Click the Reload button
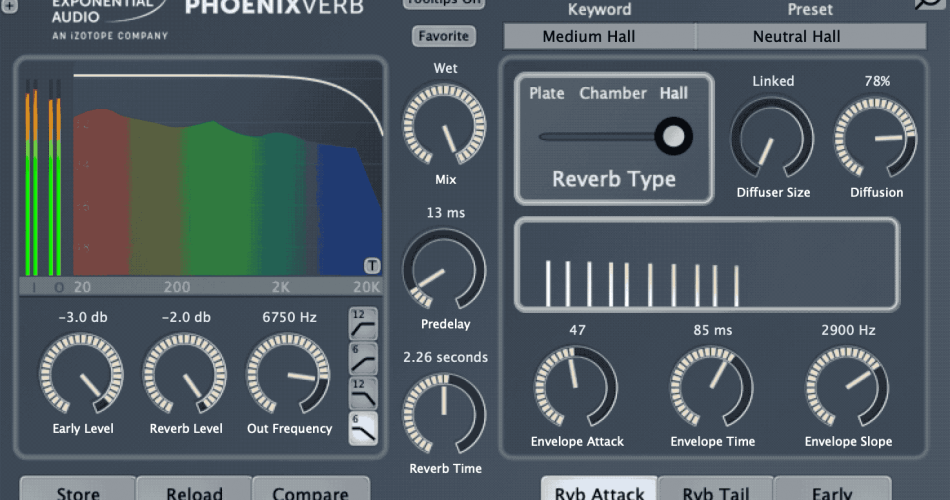Screen dimensions: 950x500 tap(194, 488)
